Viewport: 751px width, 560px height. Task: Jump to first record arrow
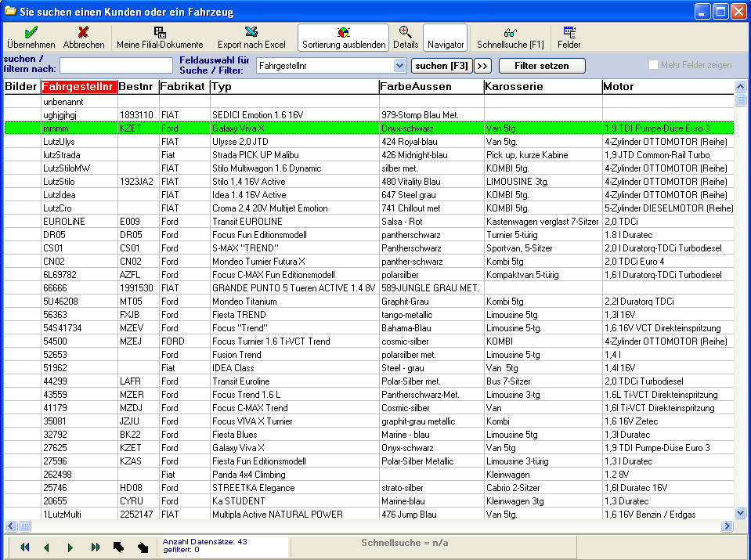click(25, 547)
